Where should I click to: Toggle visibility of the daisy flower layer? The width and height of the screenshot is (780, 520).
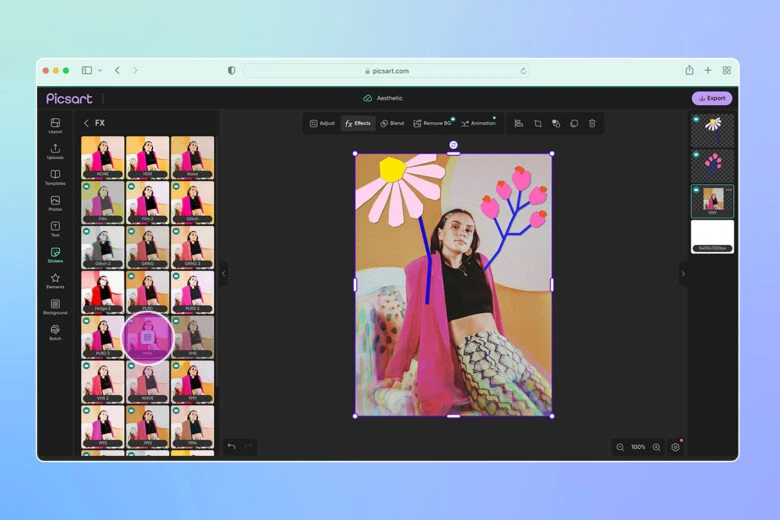pyautogui.click(x=696, y=119)
